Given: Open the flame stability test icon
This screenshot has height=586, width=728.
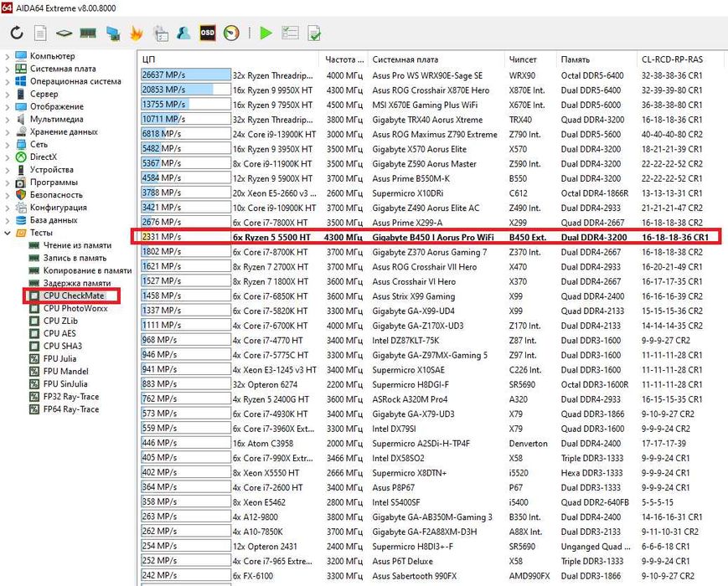Looking at the screenshot, I should (x=136, y=33).
